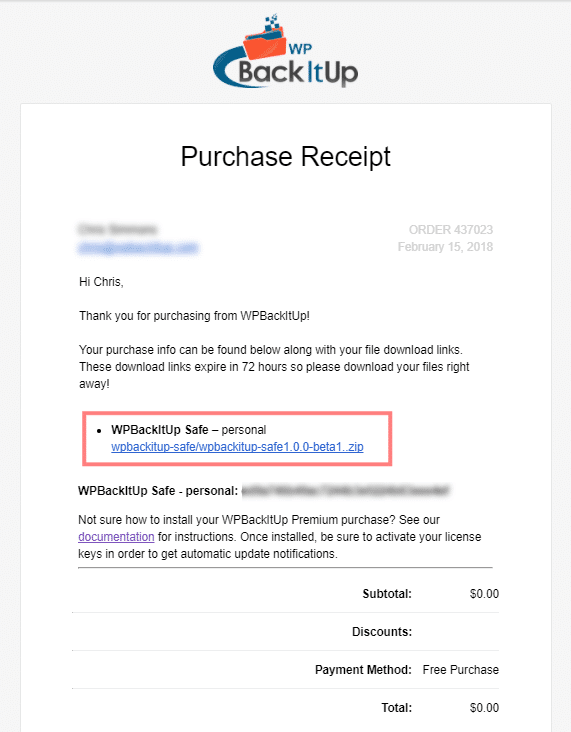
Task: Click the 'Thank you for purchasing from WPBackItUp' text
Action: [194, 316]
